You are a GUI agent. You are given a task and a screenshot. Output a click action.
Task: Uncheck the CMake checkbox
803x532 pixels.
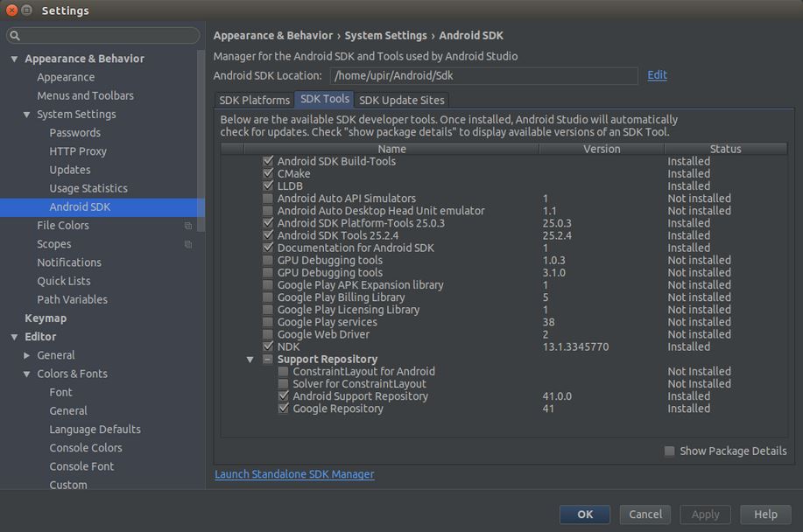(x=268, y=173)
